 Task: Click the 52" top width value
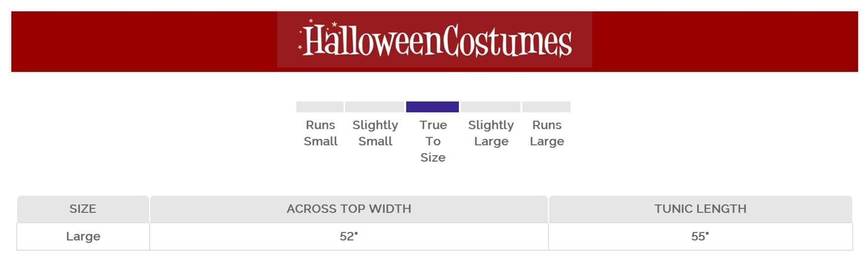[x=349, y=236]
